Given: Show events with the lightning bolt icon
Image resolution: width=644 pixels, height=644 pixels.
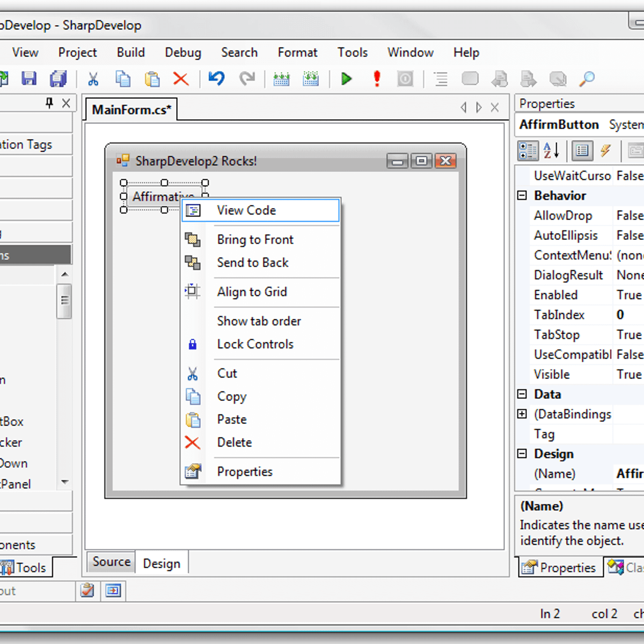Looking at the screenshot, I should point(605,151).
